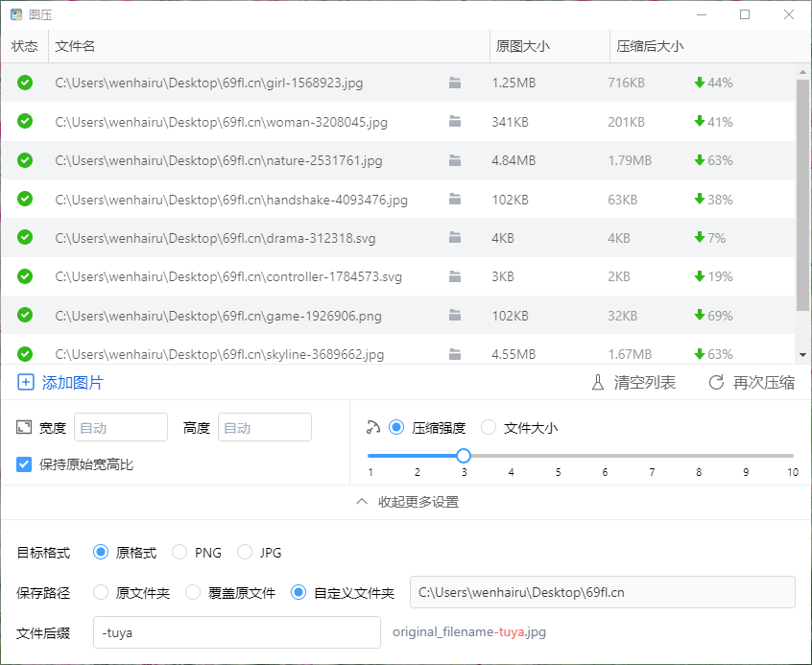Screen dimensions: 812x665
Task: Click file path drama-312318.svg
Action: point(215,238)
